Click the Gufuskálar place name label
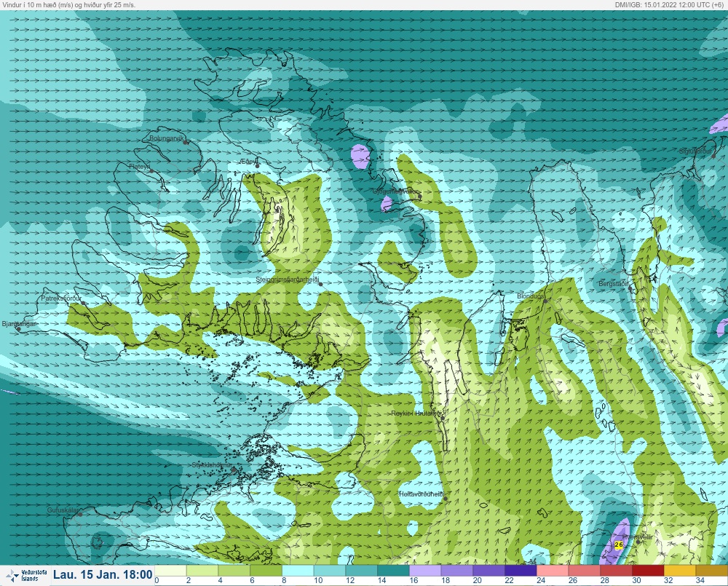Image resolution: width=728 pixels, height=586 pixels. [63, 510]
